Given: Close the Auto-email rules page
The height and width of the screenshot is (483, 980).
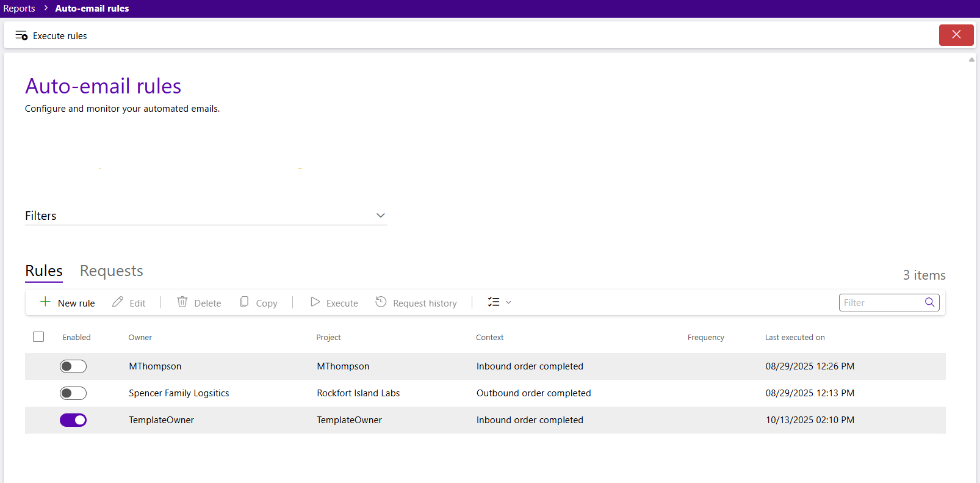Looking at the screenshot, I should coord(956,35).
